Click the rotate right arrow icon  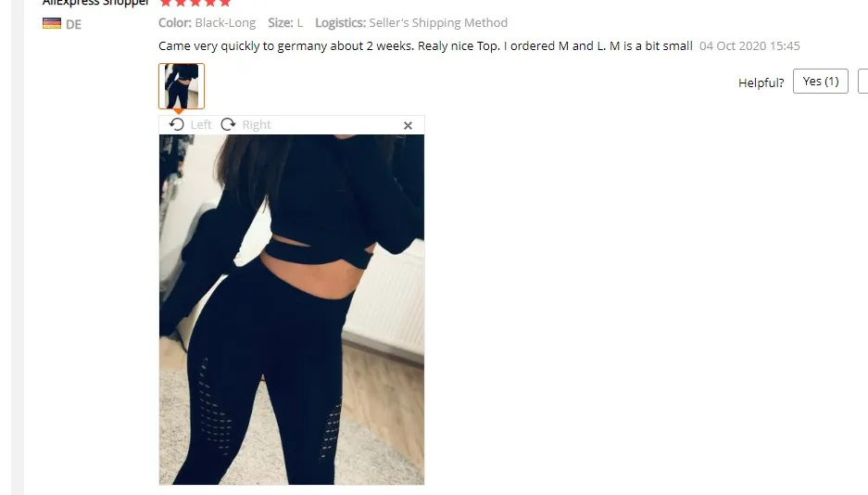click(228, 124)
